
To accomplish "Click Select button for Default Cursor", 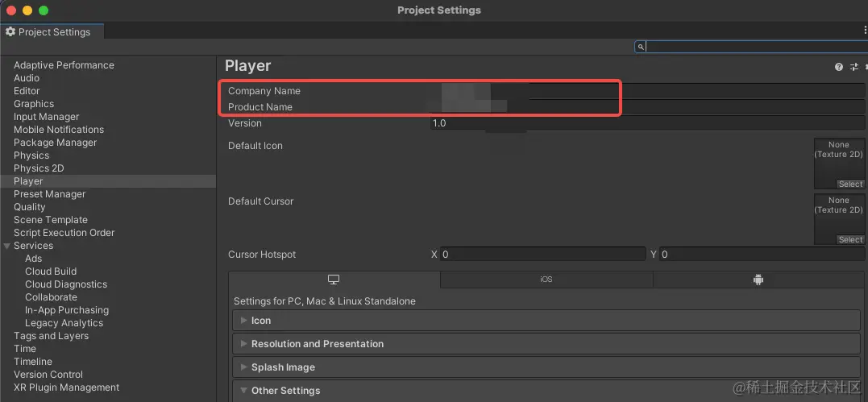I will coord(850,240).
